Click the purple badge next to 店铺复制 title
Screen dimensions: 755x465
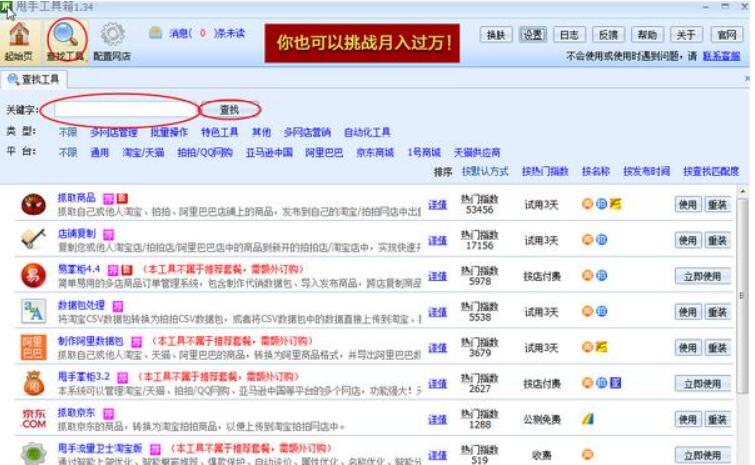109,234
